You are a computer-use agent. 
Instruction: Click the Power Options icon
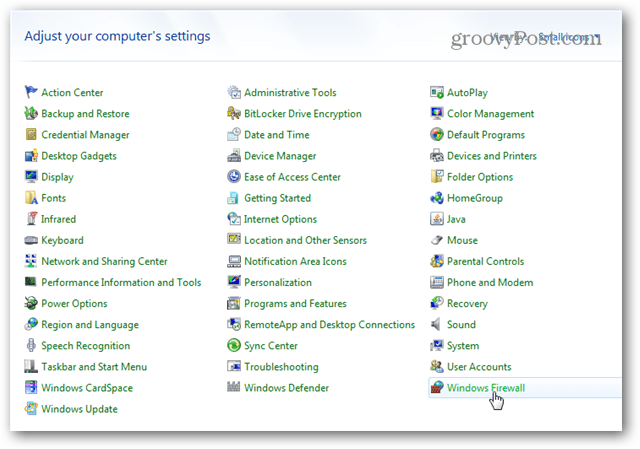pyautogui.click(x=31, y=303)
